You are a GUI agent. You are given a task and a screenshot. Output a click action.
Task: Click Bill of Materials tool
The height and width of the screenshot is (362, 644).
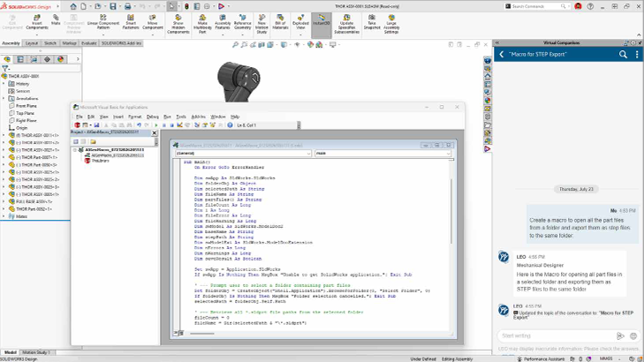[280, 22]
